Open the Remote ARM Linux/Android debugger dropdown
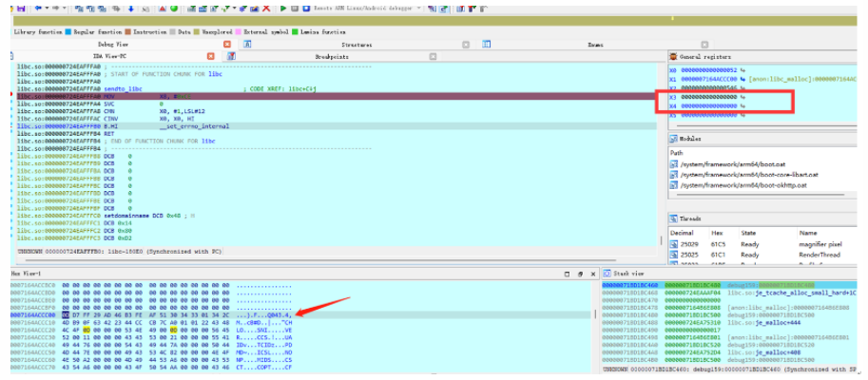868x380 pixels. [418, 9]
